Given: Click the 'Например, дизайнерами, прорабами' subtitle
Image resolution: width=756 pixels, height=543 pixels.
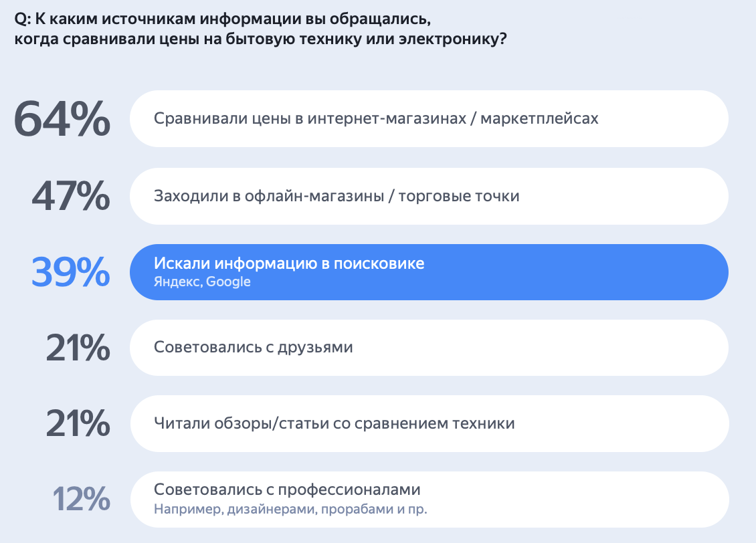Looking at the screenshot, I should point(290,509).
